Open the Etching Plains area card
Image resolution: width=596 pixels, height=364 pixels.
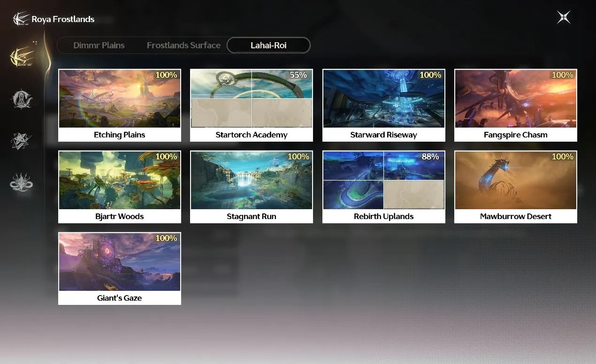point(120,106)
